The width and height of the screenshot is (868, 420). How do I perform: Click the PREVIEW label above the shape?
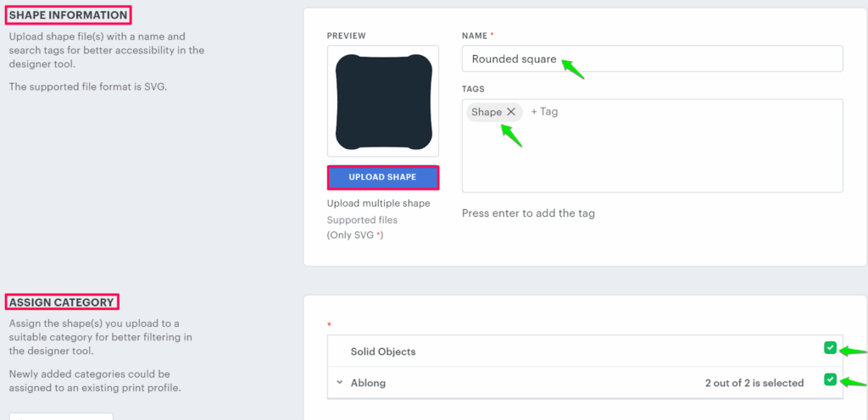346,36
